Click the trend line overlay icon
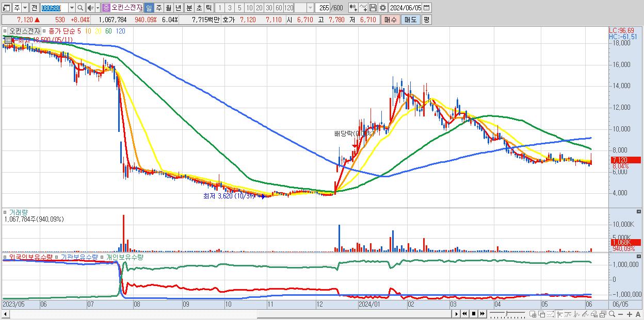 click(568, 314)
